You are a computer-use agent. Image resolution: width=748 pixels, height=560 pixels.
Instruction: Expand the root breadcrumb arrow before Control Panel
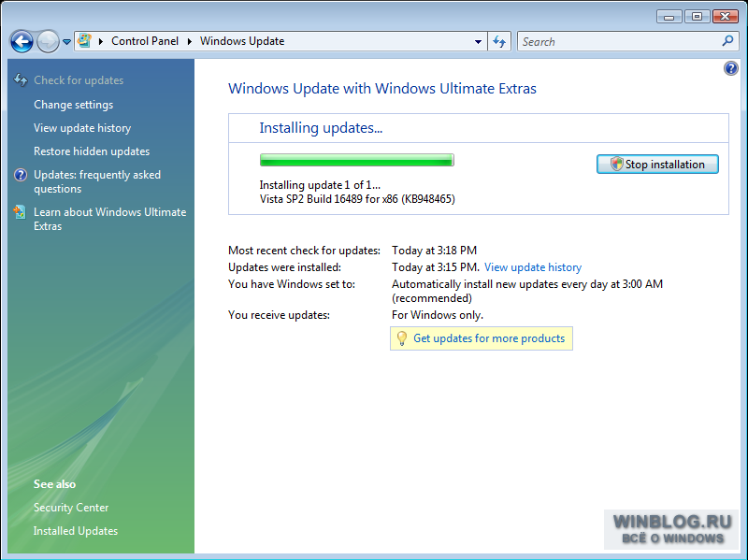101,41
